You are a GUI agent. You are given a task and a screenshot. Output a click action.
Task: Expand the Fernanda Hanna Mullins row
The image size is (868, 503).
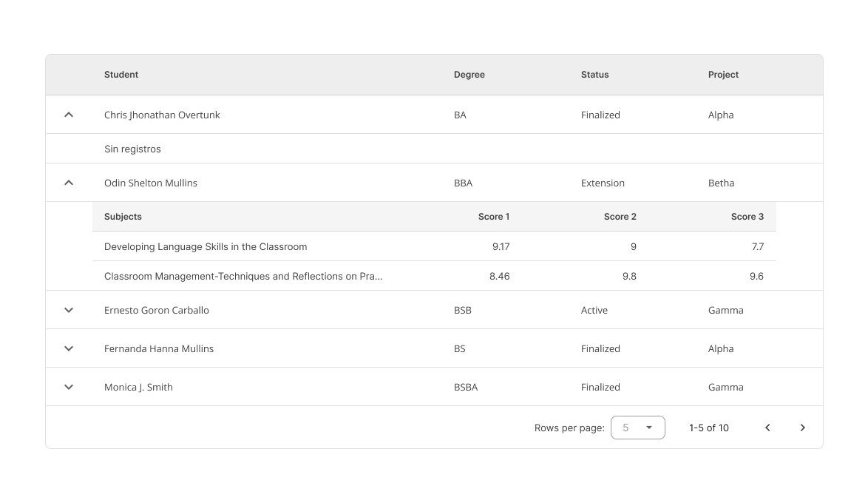[x=69, y=348]
